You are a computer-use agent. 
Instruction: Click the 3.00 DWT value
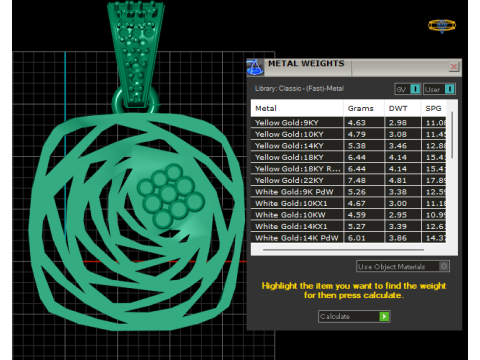[x=398, y=203]
